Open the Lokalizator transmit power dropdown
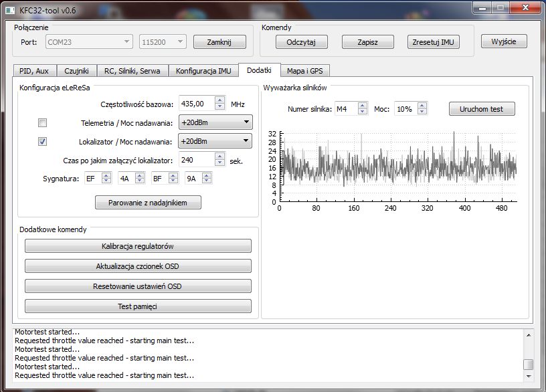Viewport: 546px width, 392px height. point(215,141)
